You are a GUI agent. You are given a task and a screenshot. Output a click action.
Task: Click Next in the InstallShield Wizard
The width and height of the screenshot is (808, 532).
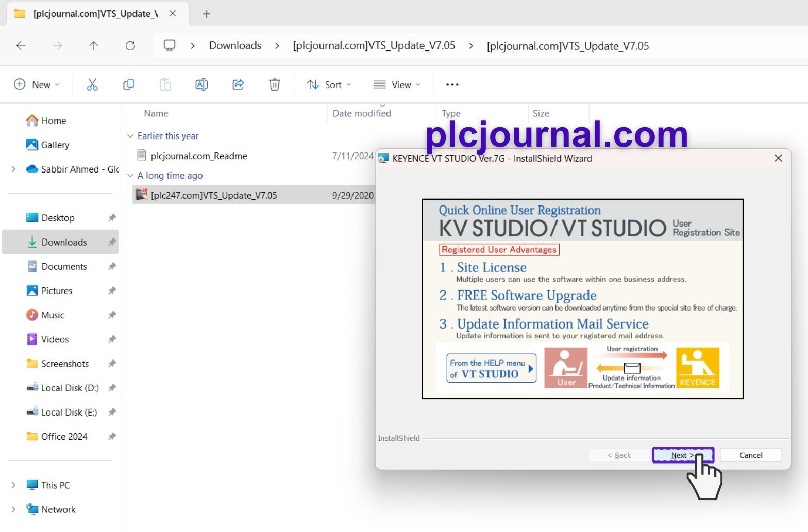click(682, 455)
